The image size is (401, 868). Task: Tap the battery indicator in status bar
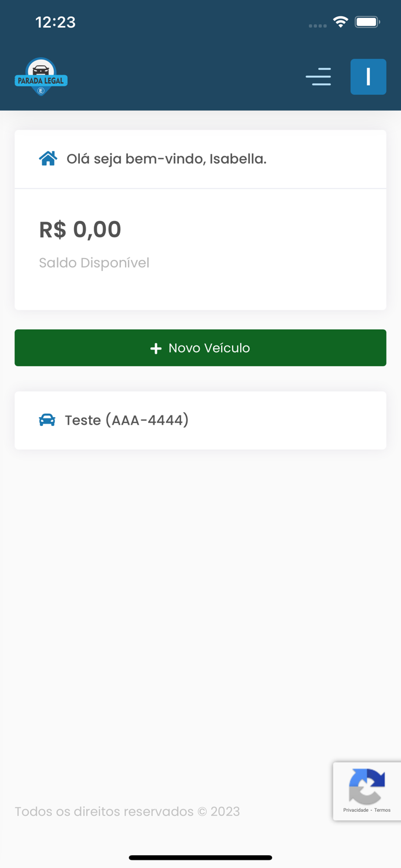[x=367, y=21]
